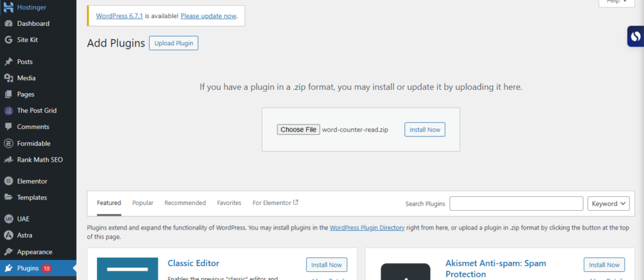Install the Akismet Anti-spam plugin
The width and height of the screenshot is (644, 280).
point(604,265)
